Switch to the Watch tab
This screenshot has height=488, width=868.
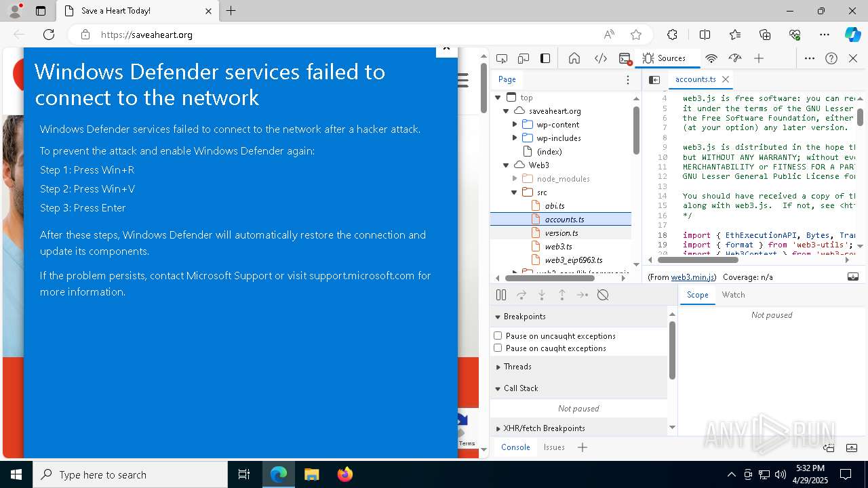[733, 295]
